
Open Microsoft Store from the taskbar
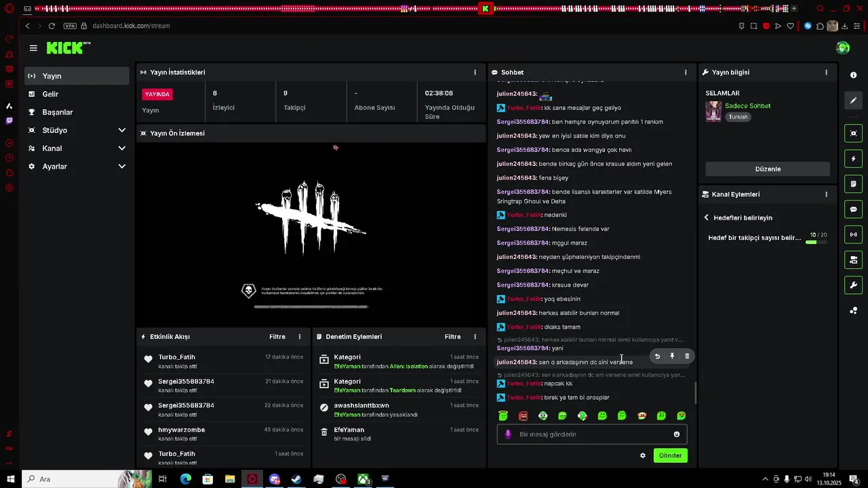208,479
